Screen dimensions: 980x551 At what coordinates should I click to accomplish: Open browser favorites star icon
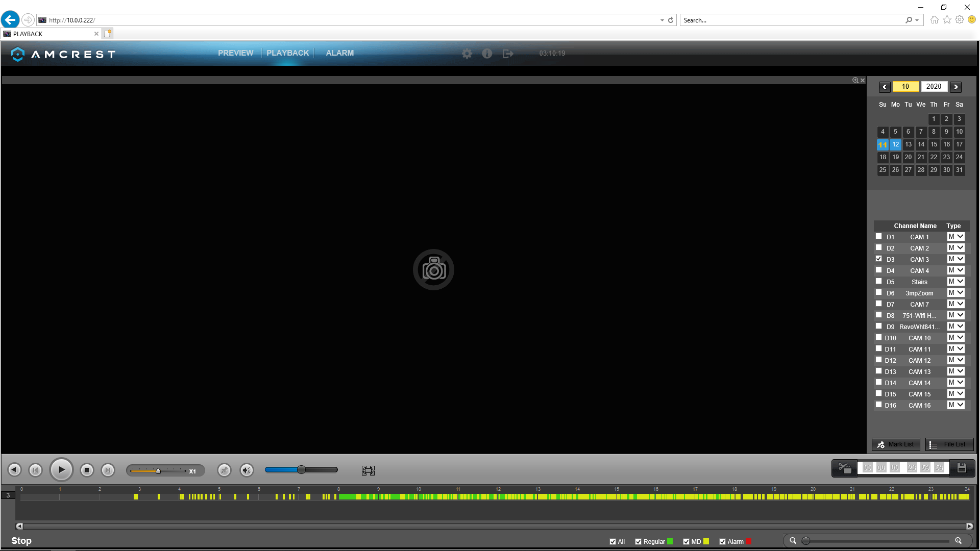point(947,20)
